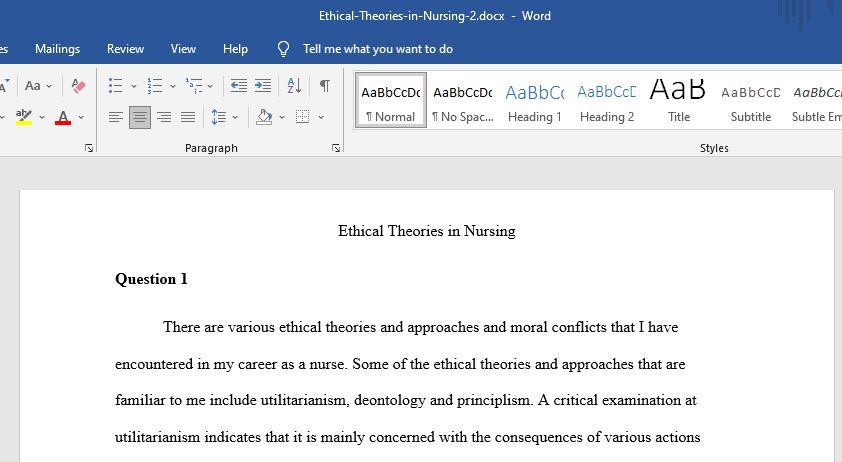The image size is (842, 462).
Task: Click the word 'utilitarianism,' in the paragraph
Action: pos(305,400)
